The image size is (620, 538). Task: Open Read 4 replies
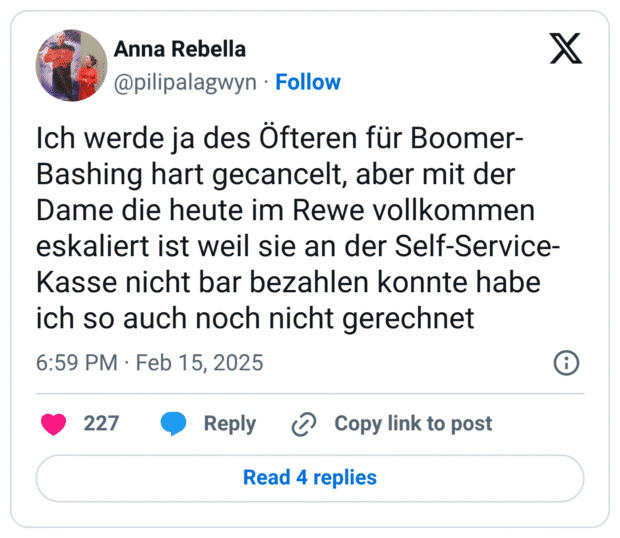pyautogui.click(x=310, y=477)
